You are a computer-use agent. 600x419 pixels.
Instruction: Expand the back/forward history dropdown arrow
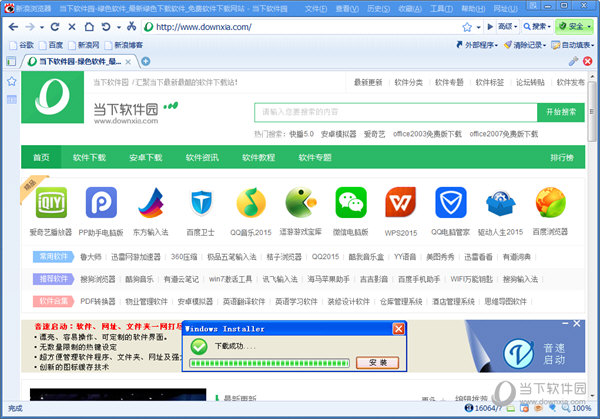coord(42,27)
